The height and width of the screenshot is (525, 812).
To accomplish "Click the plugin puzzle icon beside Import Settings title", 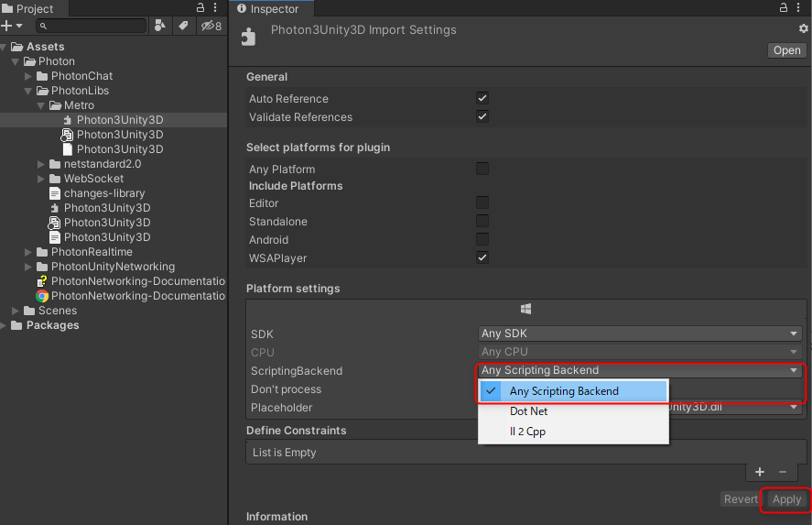I will pyautogui.click(x=249, y=37).
